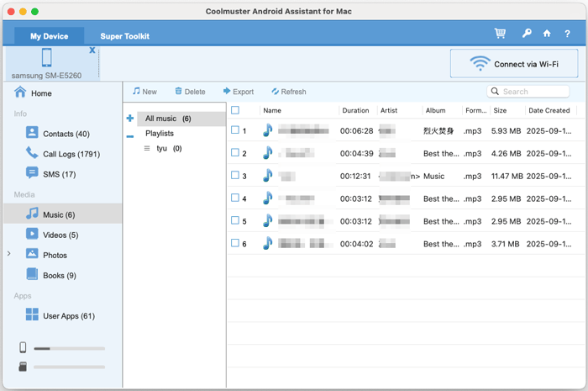Click the plus icon to add playlist
Viewport: 588px width, 391px height.
tap(130, 119)
